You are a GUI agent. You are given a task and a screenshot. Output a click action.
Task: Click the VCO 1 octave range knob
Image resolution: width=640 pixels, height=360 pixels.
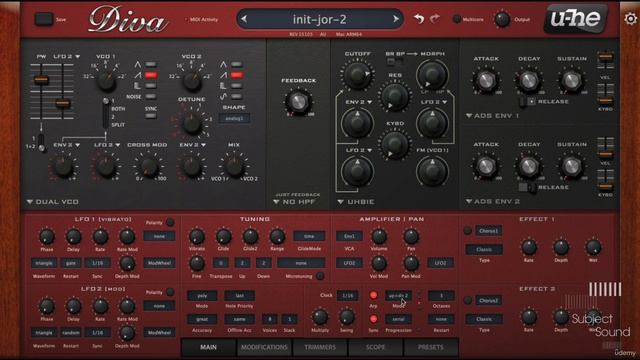pyautogui.click(x=106, y=81)
